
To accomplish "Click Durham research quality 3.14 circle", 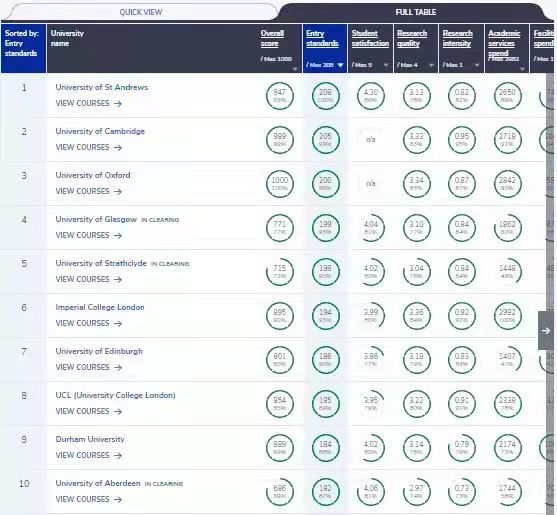I will (416, 448).
